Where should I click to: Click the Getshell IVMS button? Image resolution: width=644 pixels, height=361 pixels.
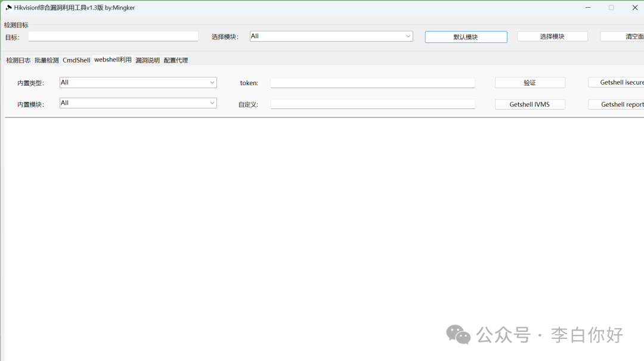[x=530, y=104]
